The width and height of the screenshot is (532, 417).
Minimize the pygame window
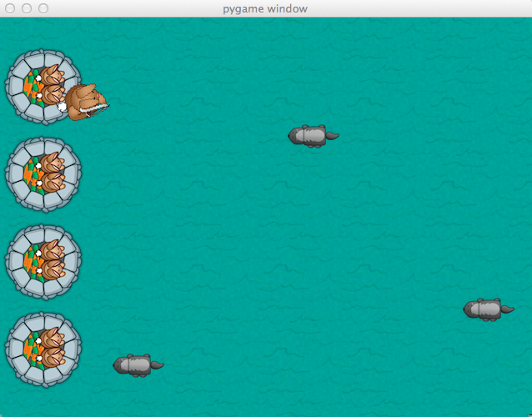(x=27, y=8)
